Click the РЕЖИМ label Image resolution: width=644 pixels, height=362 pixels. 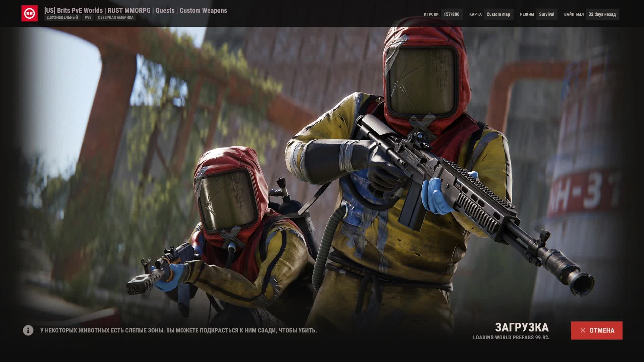(x=527, y=14)
